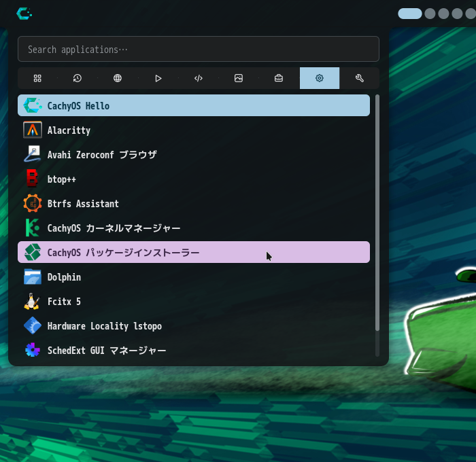
Task: Open Fcitx 5 by its label
Action: (x=64, y=302)
